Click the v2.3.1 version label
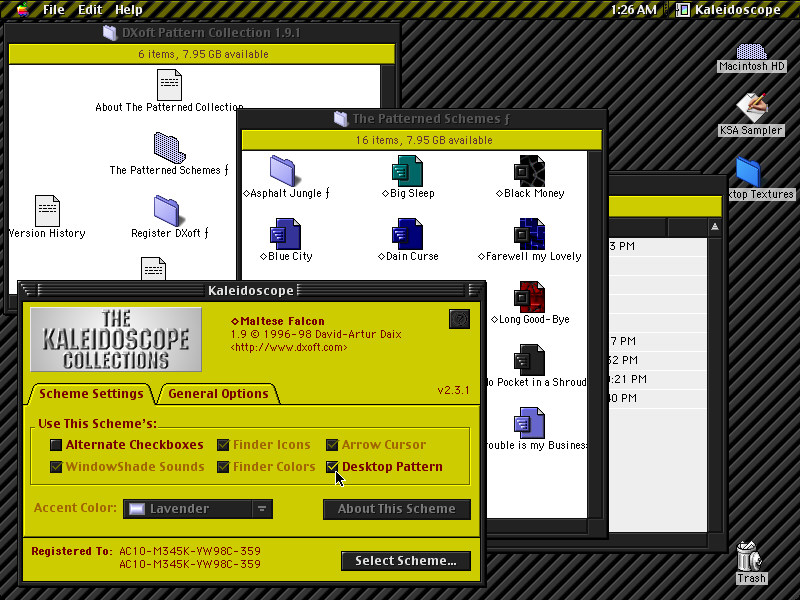The width and height of the screenshot is (800, 600). tap(453, 390)
